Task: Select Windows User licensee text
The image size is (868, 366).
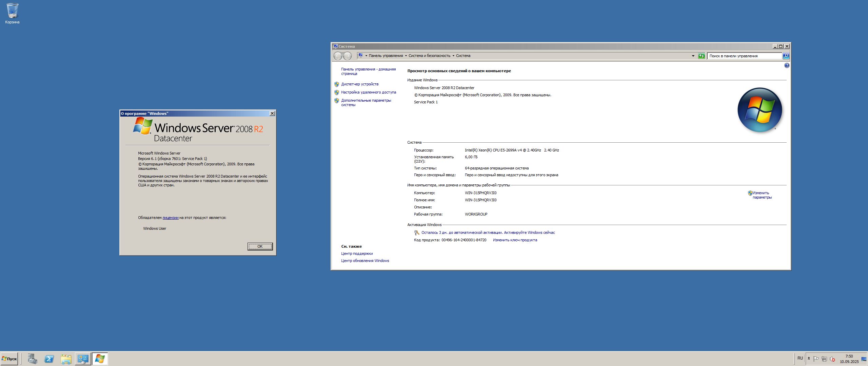Action: [x=155, y=228]
